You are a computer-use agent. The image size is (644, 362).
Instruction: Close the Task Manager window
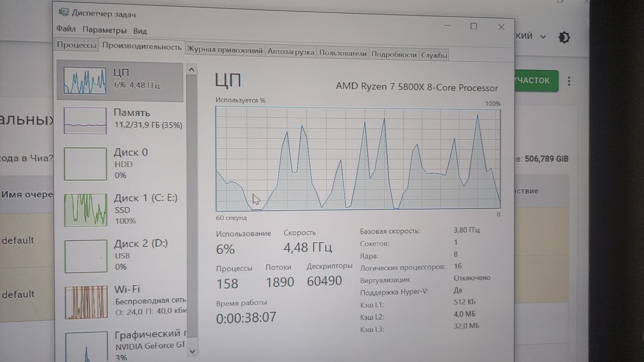[501, 27]
